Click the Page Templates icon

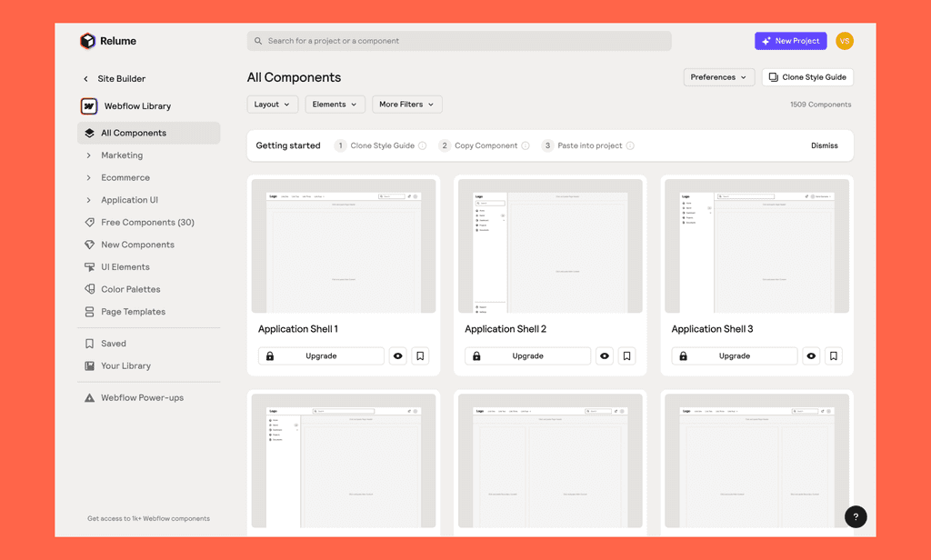91,312
